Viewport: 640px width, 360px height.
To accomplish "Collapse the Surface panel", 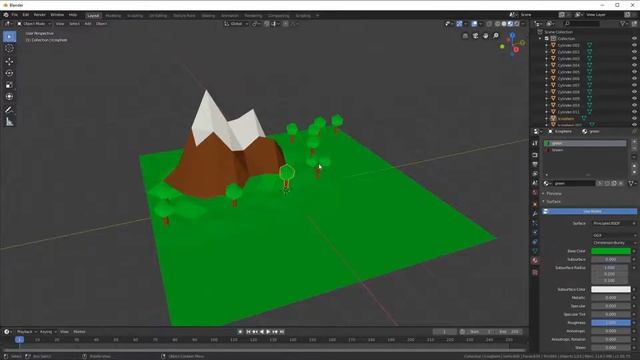I will [553, 202].
